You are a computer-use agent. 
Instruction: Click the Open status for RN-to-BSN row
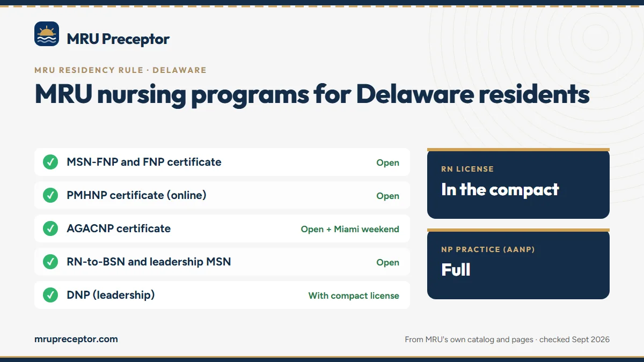388,263
